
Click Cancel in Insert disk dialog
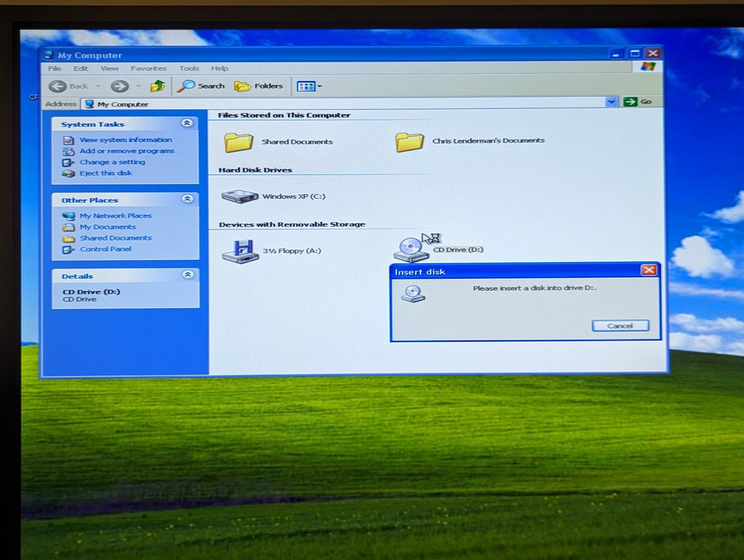620,326
